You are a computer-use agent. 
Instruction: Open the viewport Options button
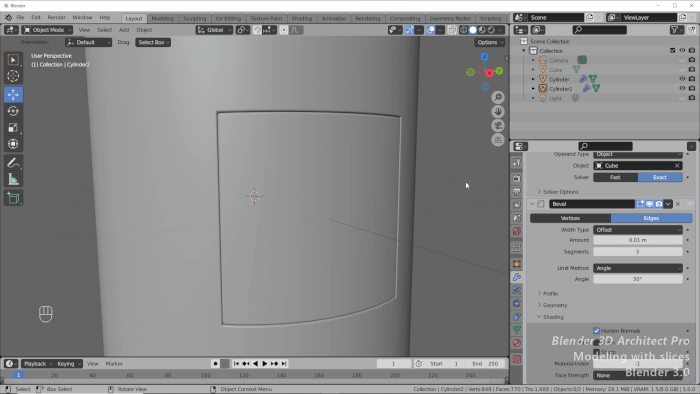[x=490, y=42]
